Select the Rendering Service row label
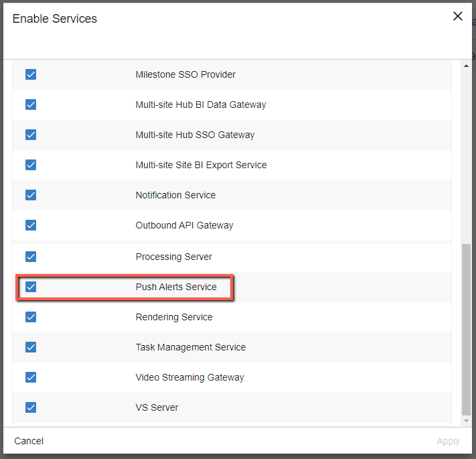 (174, 317)
